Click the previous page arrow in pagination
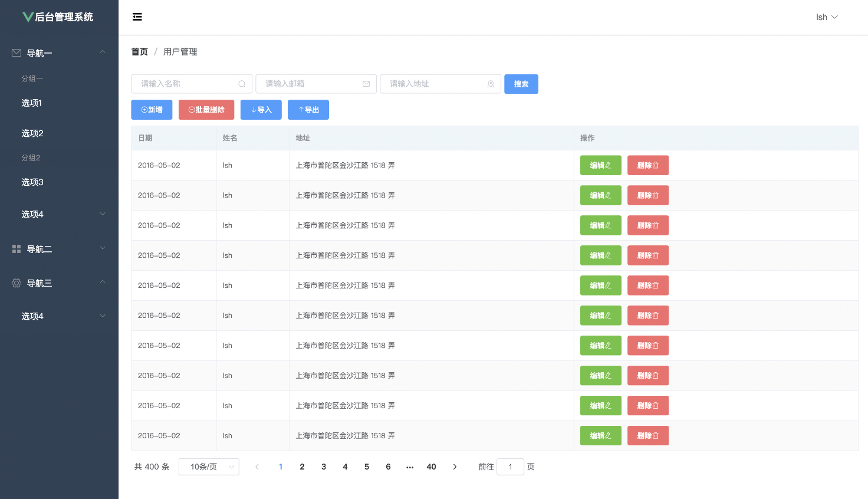The image size is (868, 499). (x=257, y=467)
